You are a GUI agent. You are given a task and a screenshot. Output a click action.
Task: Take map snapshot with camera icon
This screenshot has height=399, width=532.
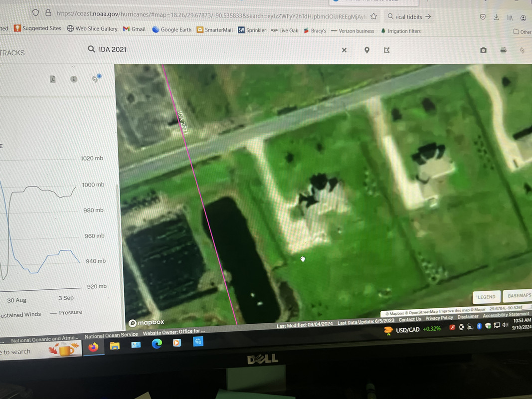[484, 50]
